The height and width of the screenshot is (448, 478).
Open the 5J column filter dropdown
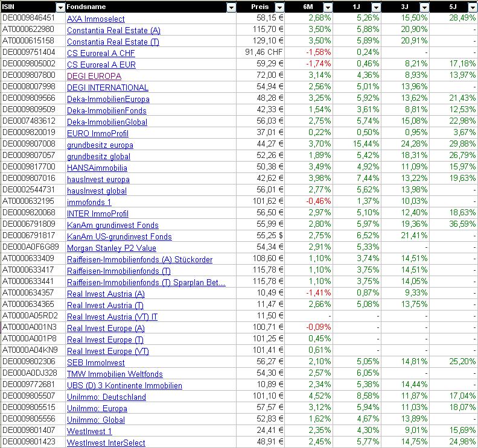[472, 7]
